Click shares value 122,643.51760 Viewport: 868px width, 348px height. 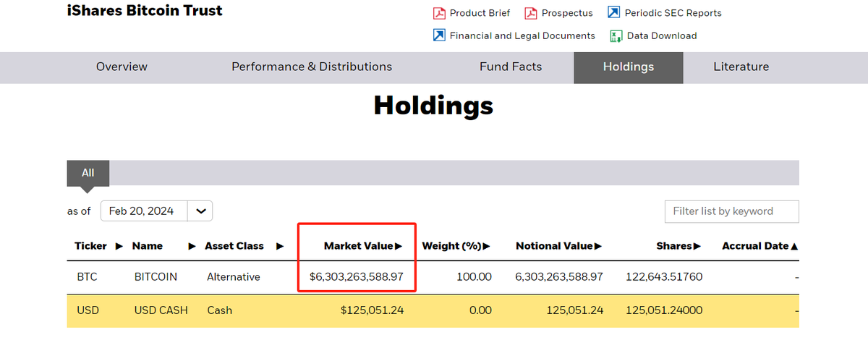coord(665,277)
